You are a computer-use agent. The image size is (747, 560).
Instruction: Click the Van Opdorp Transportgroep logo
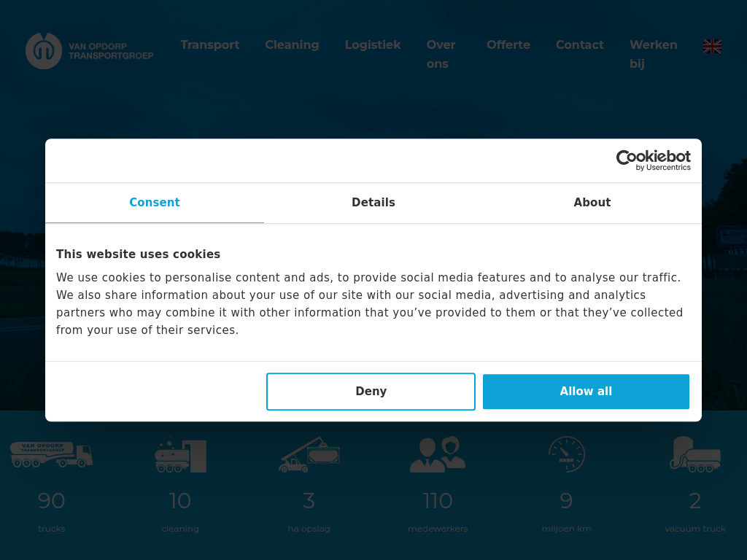[x=89, y=51]
